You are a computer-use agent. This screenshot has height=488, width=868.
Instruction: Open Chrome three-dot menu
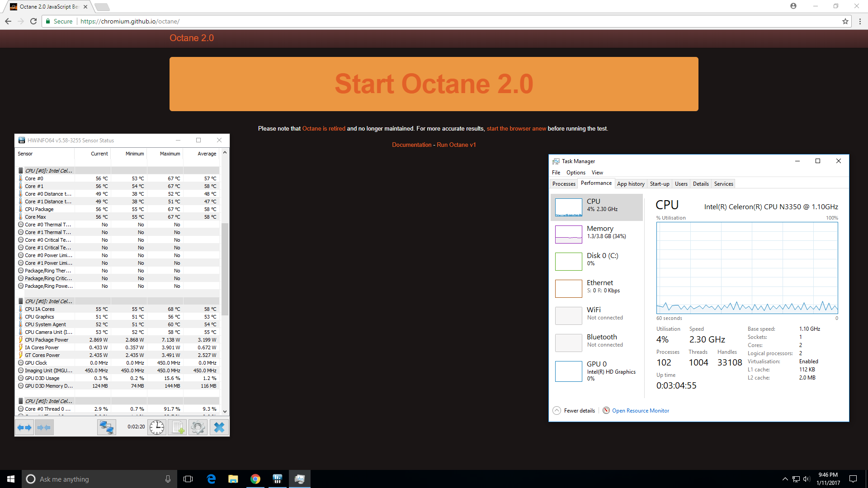[860, 21]
